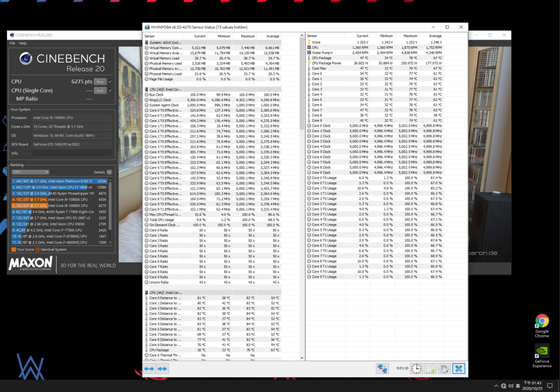Select the Core Max temperature row
560x392 pixels.
pyautogui.click(x=375, y=68)
